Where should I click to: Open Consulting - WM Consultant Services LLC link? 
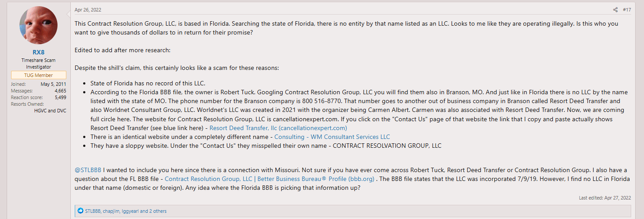tap(332, 137)
